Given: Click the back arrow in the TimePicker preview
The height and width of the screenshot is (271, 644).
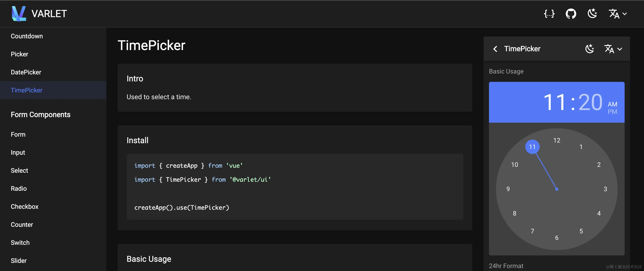Looking at the screenshot, I should [495, 49].
